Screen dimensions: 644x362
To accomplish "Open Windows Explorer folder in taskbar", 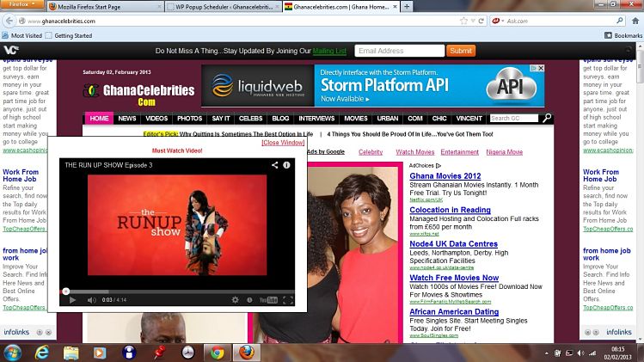I will click(71, 353).
